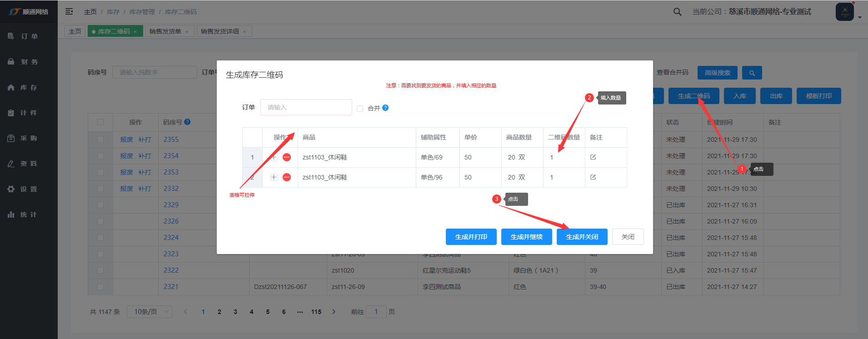This screenshot has width=868, height=339.
Task: Expand the user avatar dropdown arrow
Action: point(859,17)
